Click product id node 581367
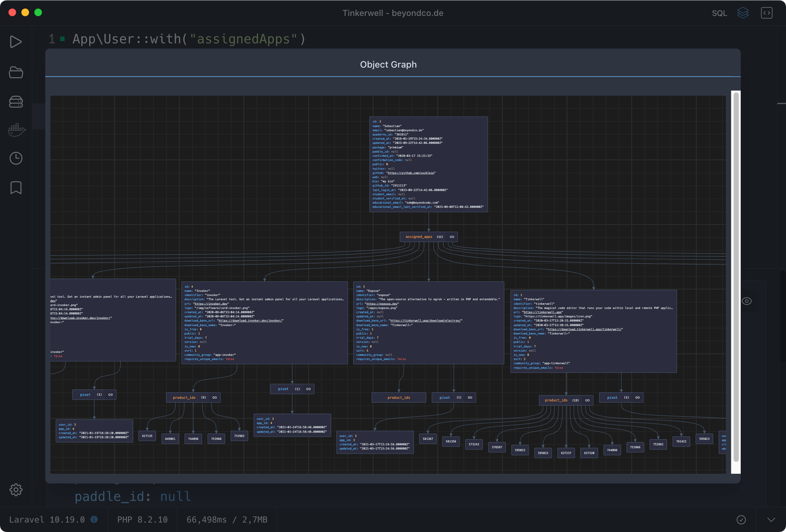This screenshot has height=532, width=786. [428, 439]
